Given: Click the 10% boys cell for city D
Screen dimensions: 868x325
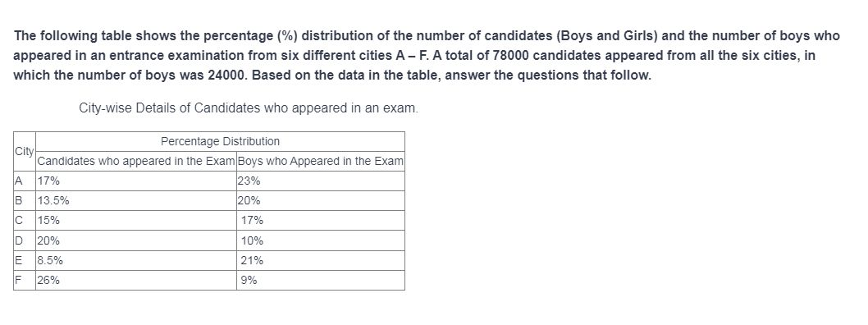Looking at the screenshot, I should pos(321,240).
